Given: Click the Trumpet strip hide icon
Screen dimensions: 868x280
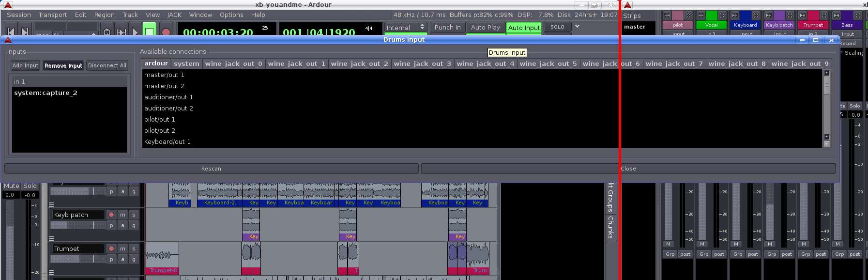Looking at the screenshot, I should [823, 16].
